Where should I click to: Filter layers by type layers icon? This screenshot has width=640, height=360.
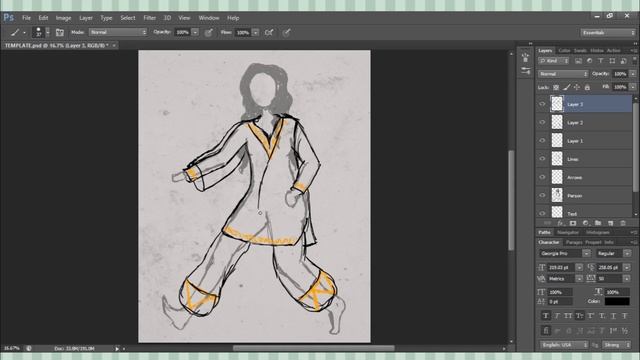tap(600, 61)
